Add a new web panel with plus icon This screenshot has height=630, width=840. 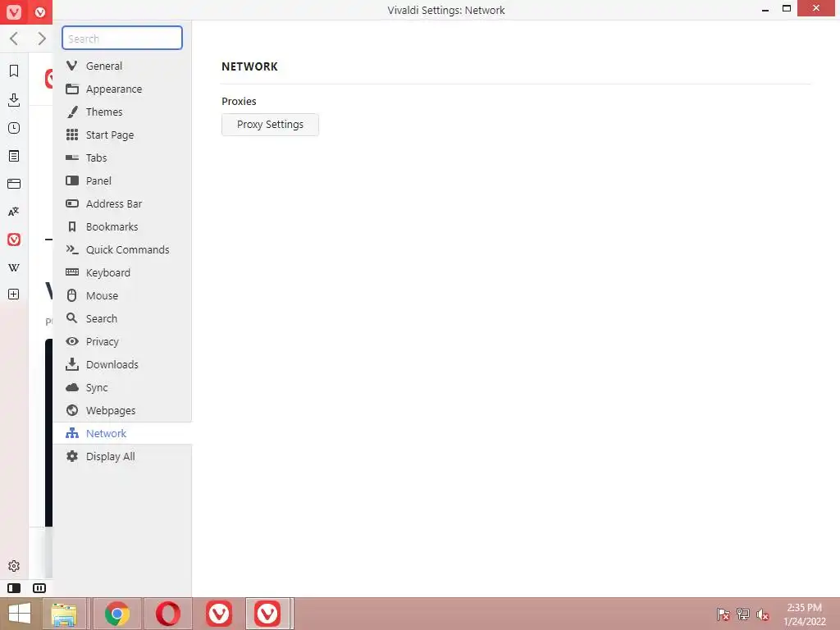(x=14, y=294)
